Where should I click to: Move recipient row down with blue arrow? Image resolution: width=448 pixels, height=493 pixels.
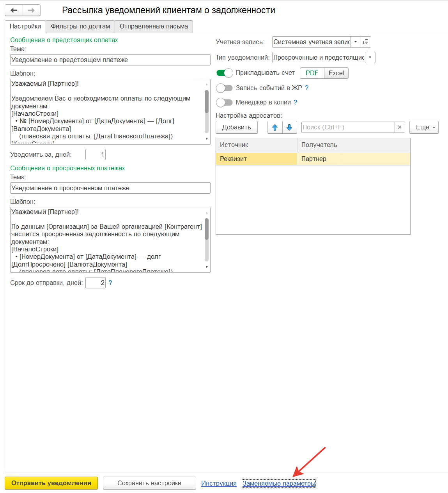click(x=289, y=127)
